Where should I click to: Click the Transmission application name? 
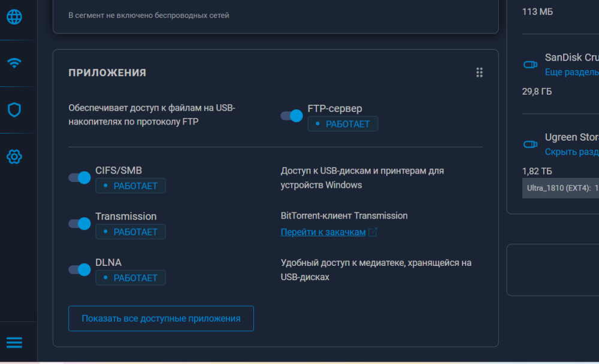(126, 216)
